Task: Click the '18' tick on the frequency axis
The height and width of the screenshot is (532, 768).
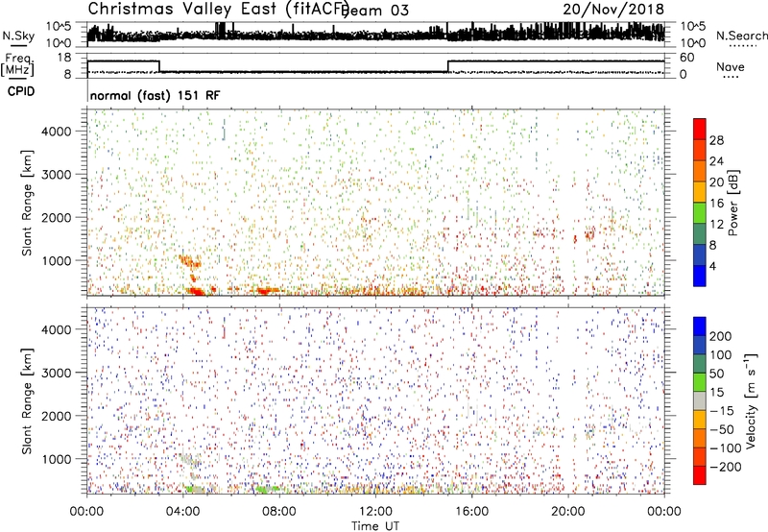Action: click(64, 58)
